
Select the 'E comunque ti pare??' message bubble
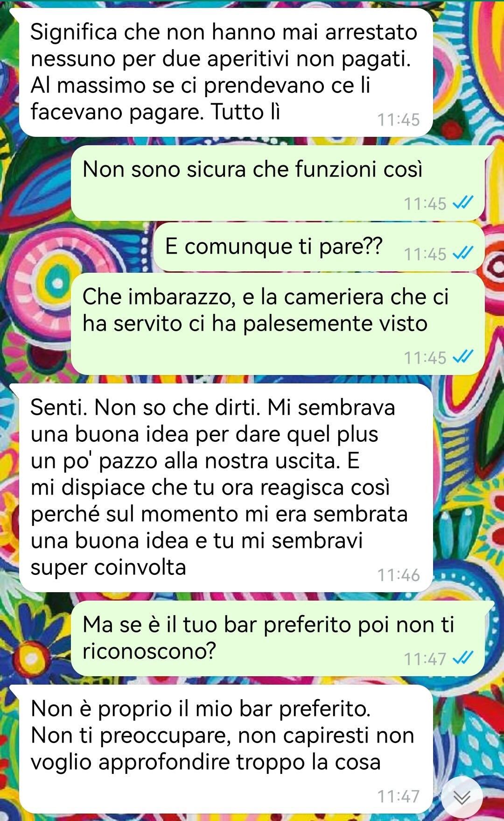click(319, 247)
